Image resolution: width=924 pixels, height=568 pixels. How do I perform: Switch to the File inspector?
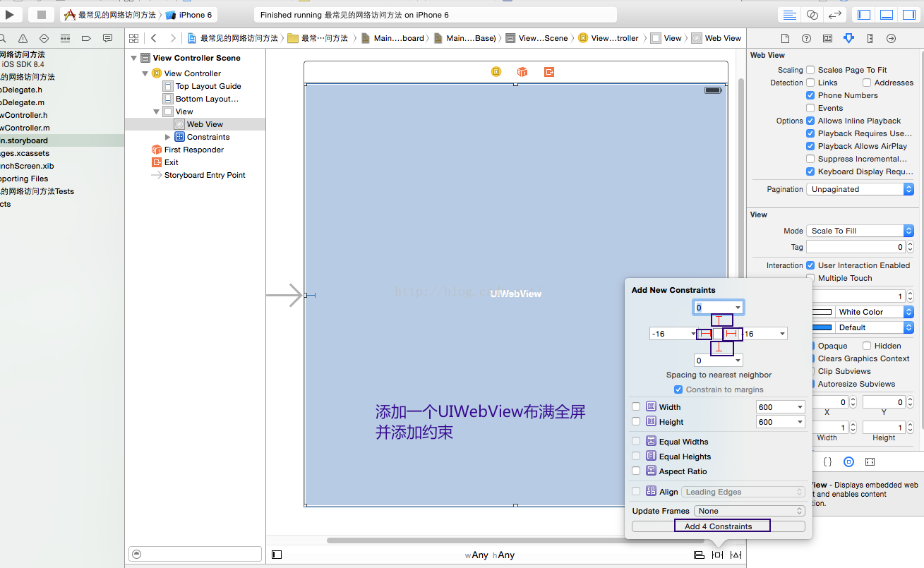[785, 38]
